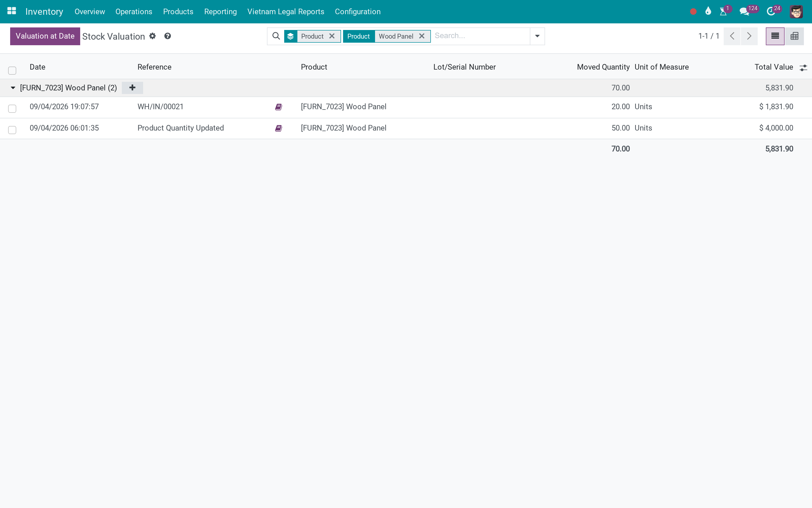Sort by Unit of Measure column header
The image size is (812, 508).
pyautogui.click(x=662, y=67)
